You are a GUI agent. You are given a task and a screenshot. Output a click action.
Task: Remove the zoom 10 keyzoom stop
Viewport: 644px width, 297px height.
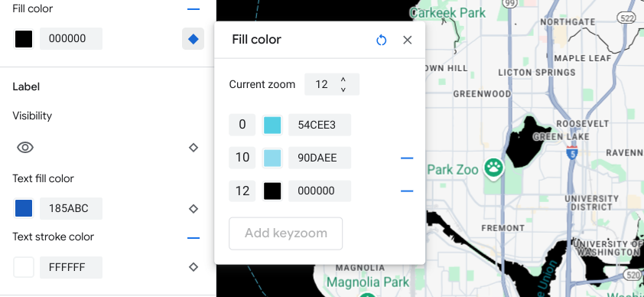point(407,158)
